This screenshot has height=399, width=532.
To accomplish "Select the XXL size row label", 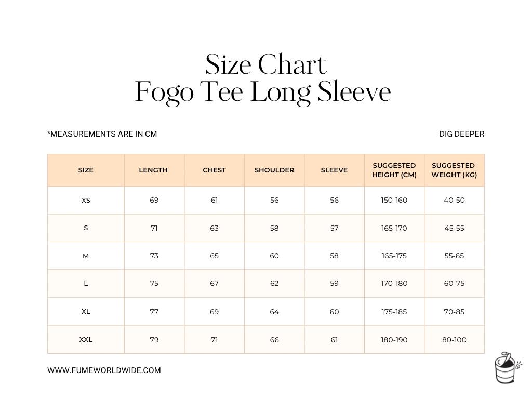I will tap(86, 340).
